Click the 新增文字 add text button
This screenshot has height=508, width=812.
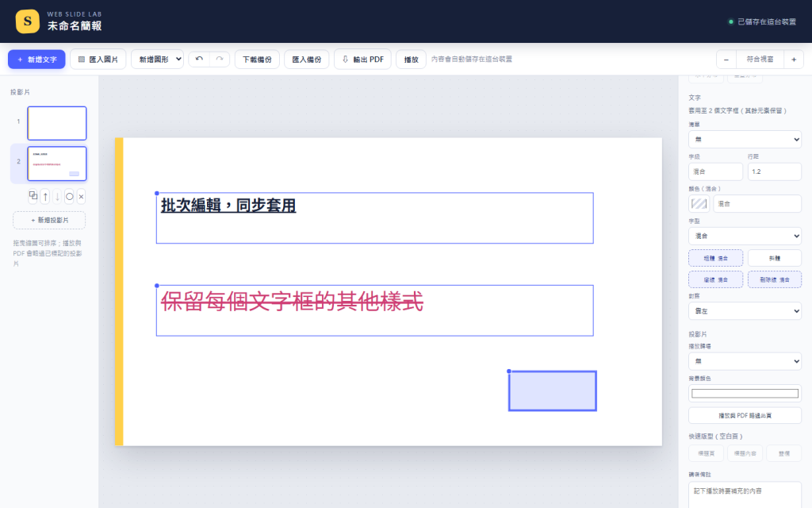pyautogui.click(x=36, y=59)
